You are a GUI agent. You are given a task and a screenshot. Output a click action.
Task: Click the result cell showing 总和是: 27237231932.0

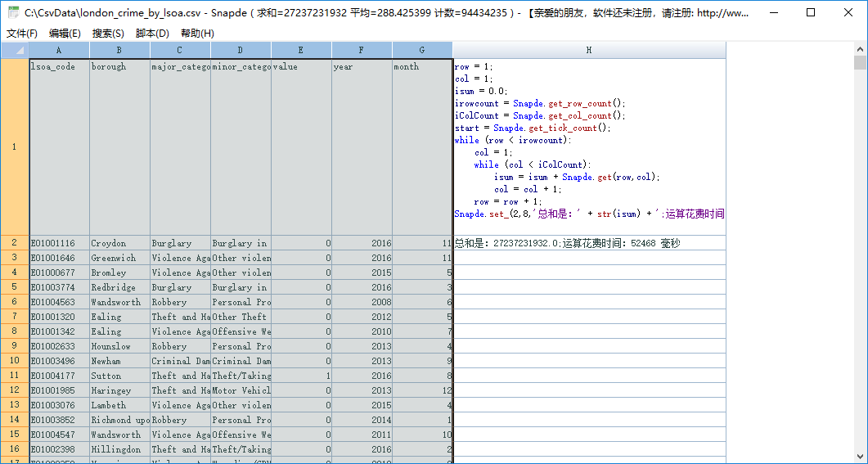tap(589, 242)
